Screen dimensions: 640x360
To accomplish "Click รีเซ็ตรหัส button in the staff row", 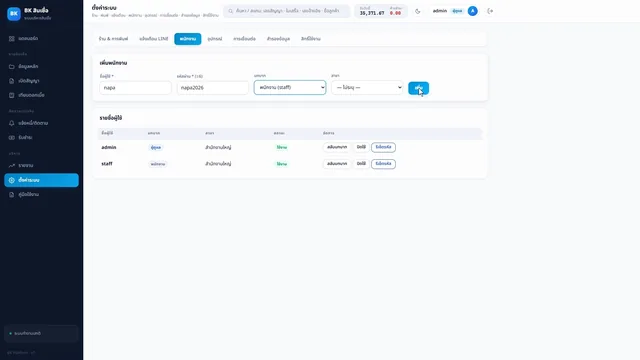I will pyautogui.click(x=383, y=164).
